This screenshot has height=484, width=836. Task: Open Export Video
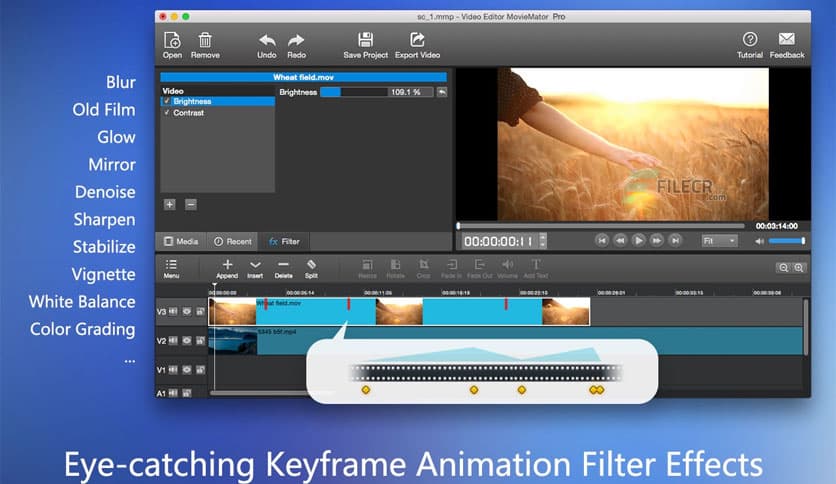417,45
